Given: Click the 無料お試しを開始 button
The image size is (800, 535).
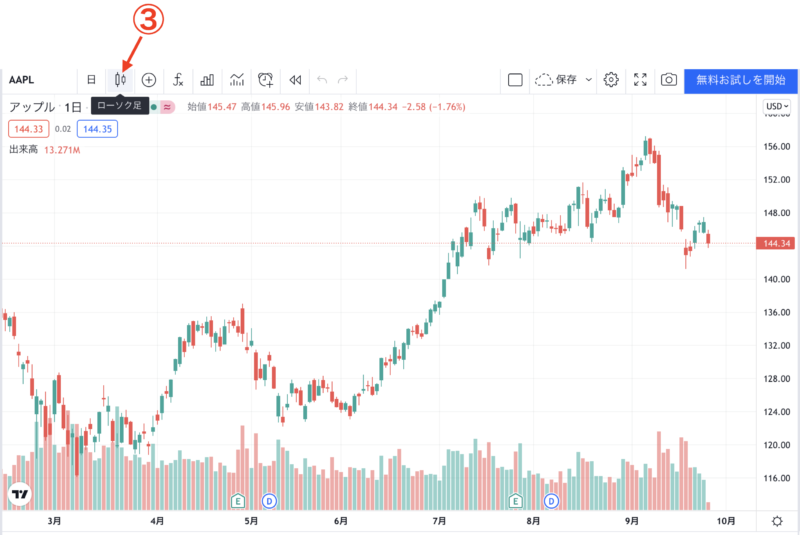Looking at the screenshot, I should (x=741, y=80).
